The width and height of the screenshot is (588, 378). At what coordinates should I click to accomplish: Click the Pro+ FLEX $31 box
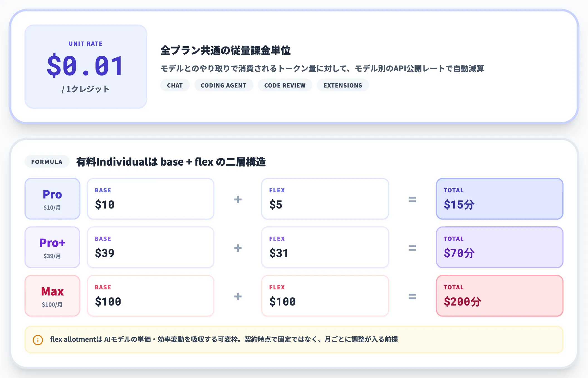click(x=325, y=248)
